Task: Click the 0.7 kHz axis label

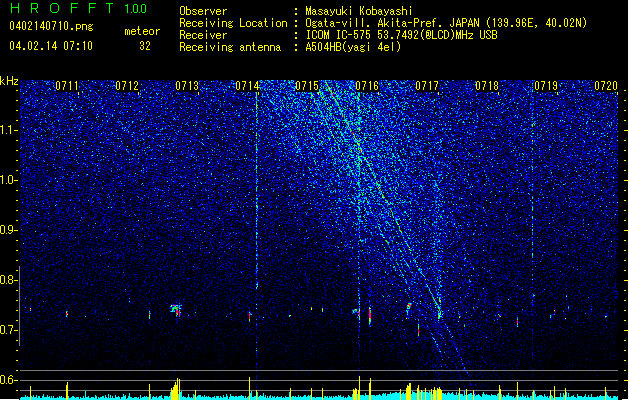Action: pyautogui.click(x=9, y=330)
